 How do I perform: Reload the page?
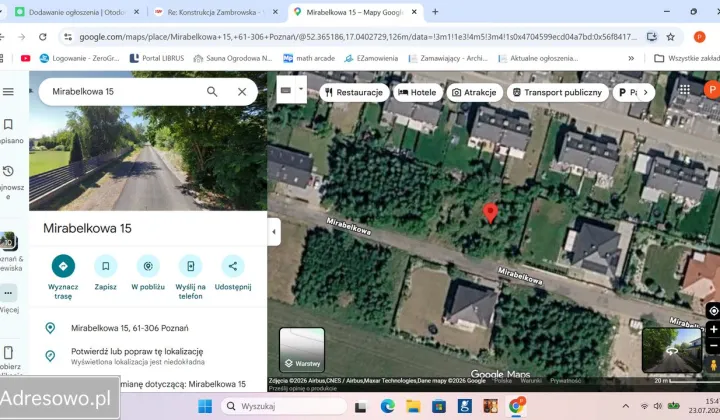(x=43, y=37)
